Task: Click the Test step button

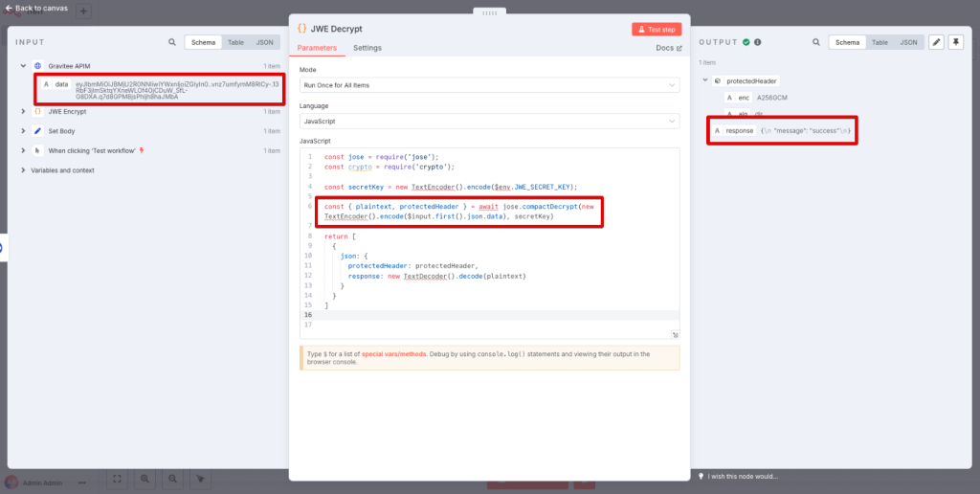Action: 657,30
